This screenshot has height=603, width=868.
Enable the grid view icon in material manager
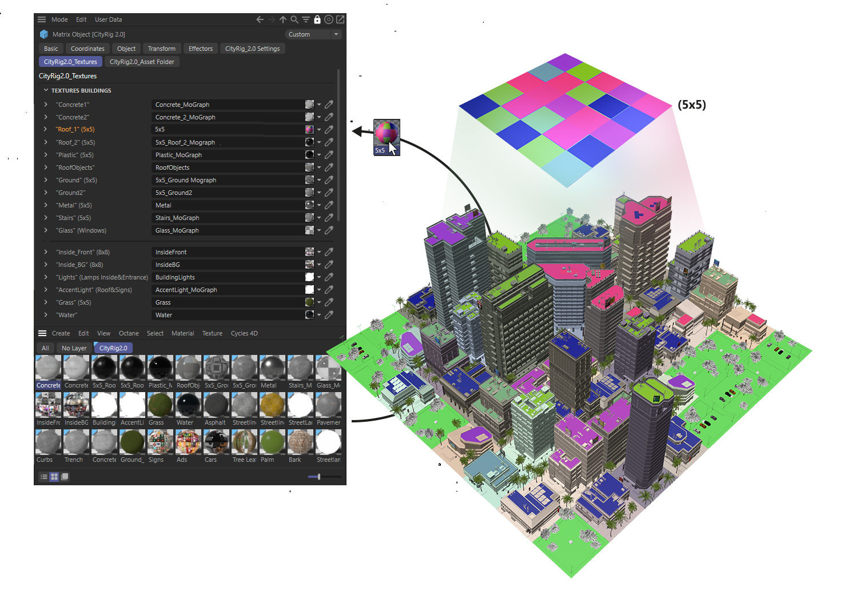(54, 477)
